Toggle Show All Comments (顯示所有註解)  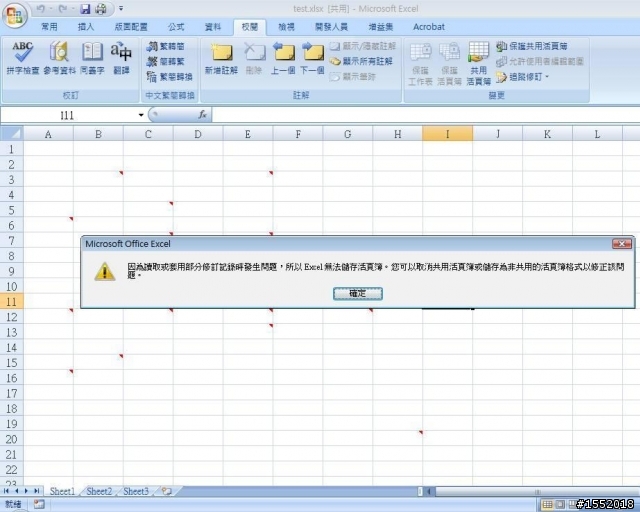tap(361, 61)
